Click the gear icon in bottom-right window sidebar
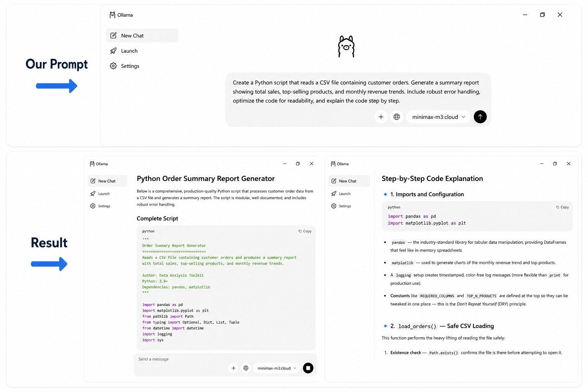This screenshot has width=588, height=392. (x=334, y=206)
